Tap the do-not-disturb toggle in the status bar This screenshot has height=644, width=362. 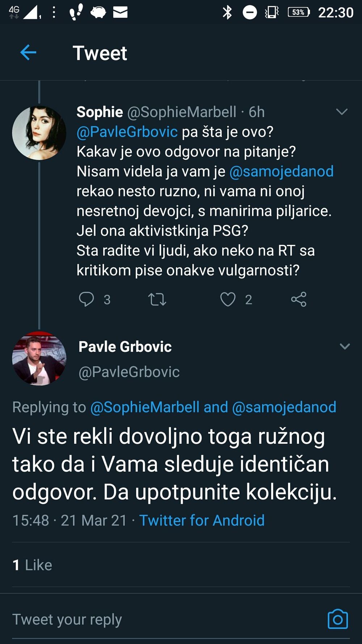[249, 12]
